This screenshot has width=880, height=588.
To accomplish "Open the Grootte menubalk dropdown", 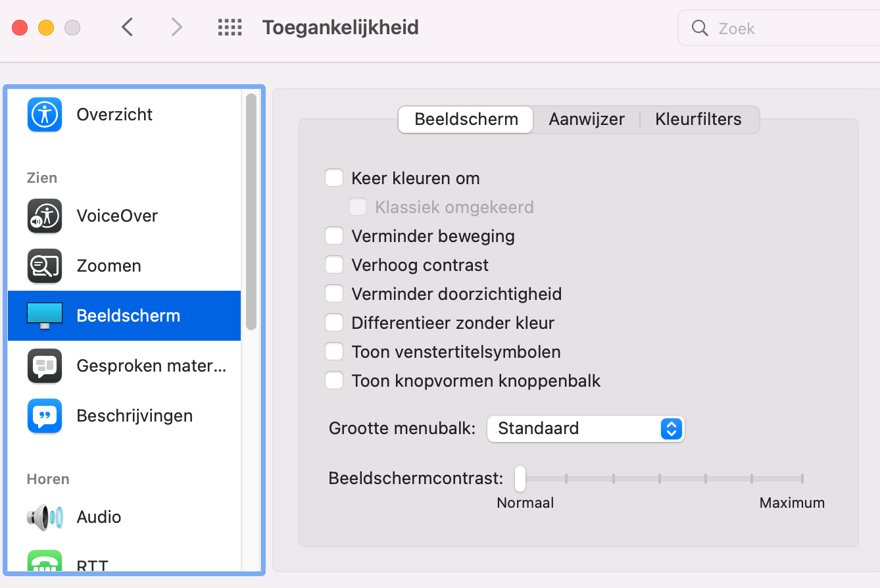I will tap(585, 429).
